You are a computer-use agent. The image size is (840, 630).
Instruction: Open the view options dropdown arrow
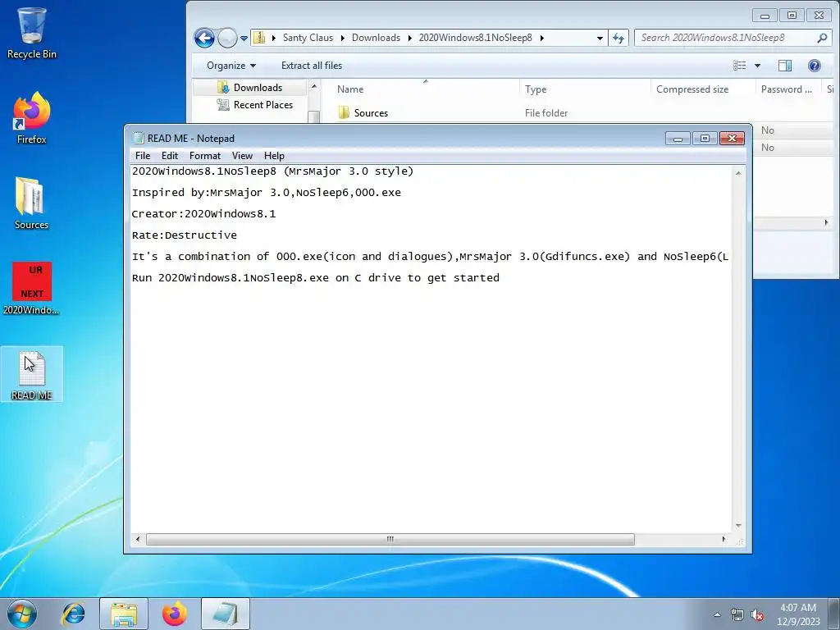point(757,66)
